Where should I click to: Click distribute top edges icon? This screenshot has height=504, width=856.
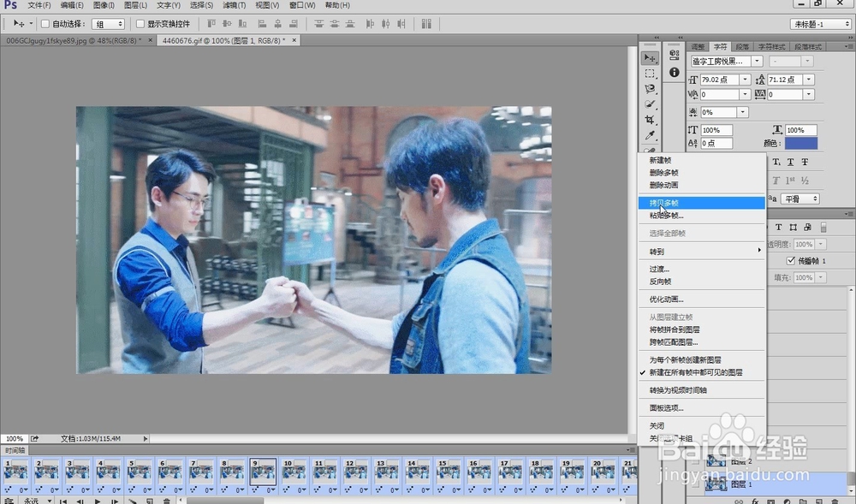tap(318, 23)
